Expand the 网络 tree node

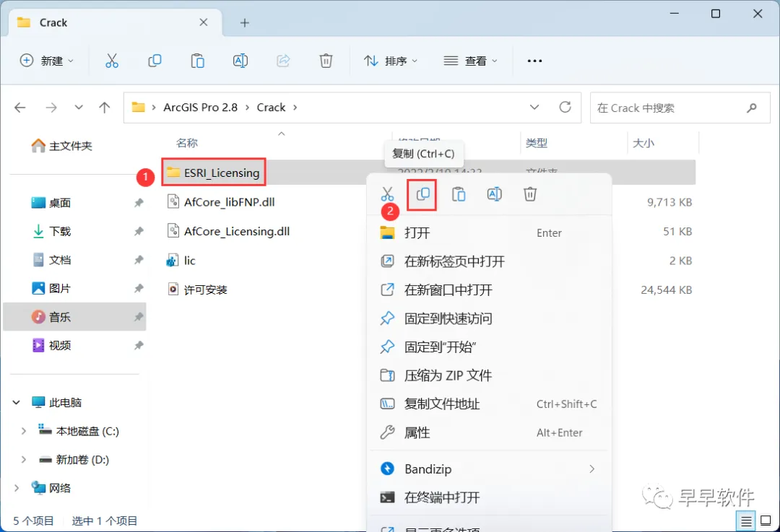[x=17, y=488]
